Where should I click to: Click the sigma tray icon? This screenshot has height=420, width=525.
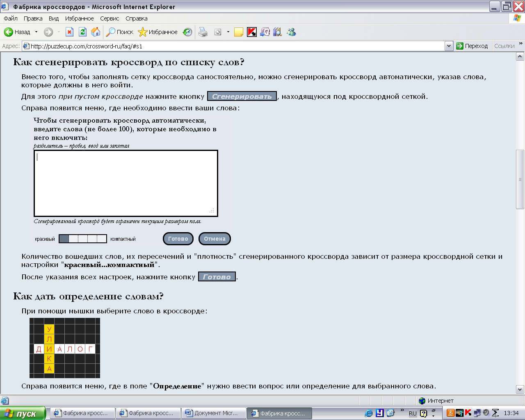(x=495, y=413)
